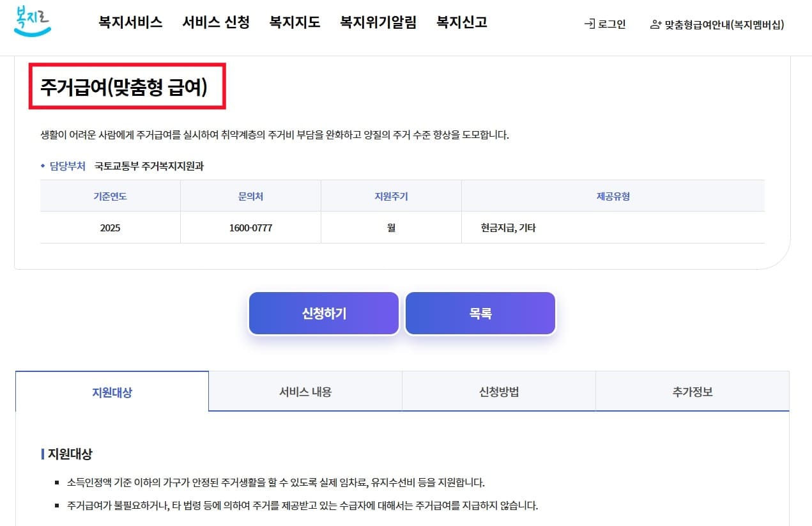
Task: Click the 제공유형 column header
Action: 613,196
